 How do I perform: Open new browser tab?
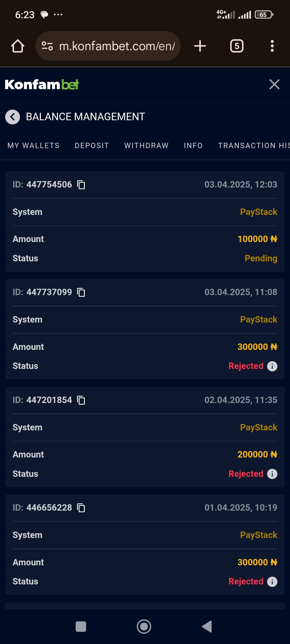click(200, 46)
